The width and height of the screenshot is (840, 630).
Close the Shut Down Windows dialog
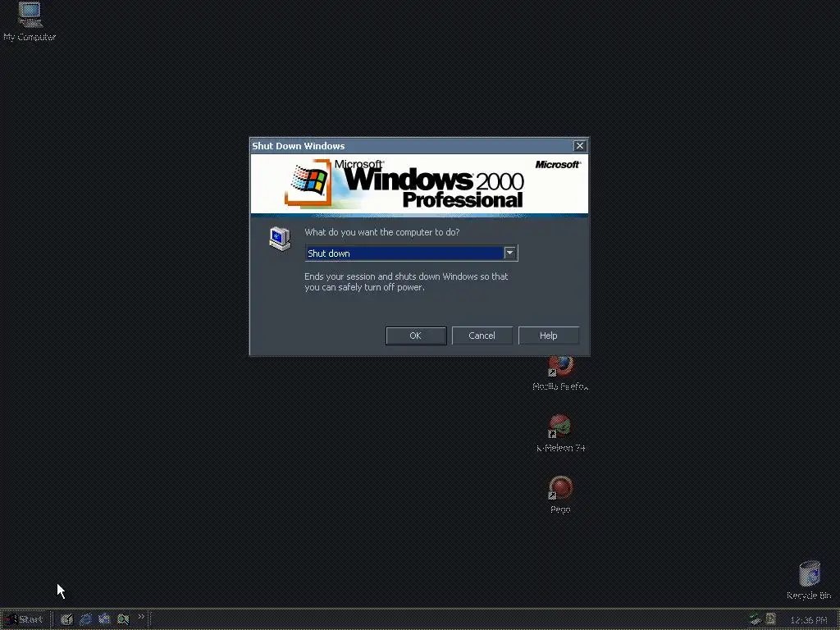coord(580,146)
